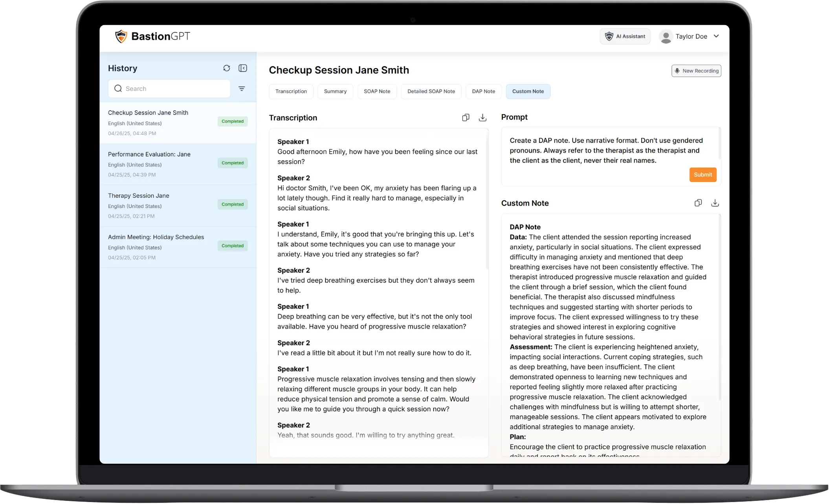Image resolution: width=829 pixels, height=504 pixels.
Task: Download the Custom Note
Action: click(715, 203)
